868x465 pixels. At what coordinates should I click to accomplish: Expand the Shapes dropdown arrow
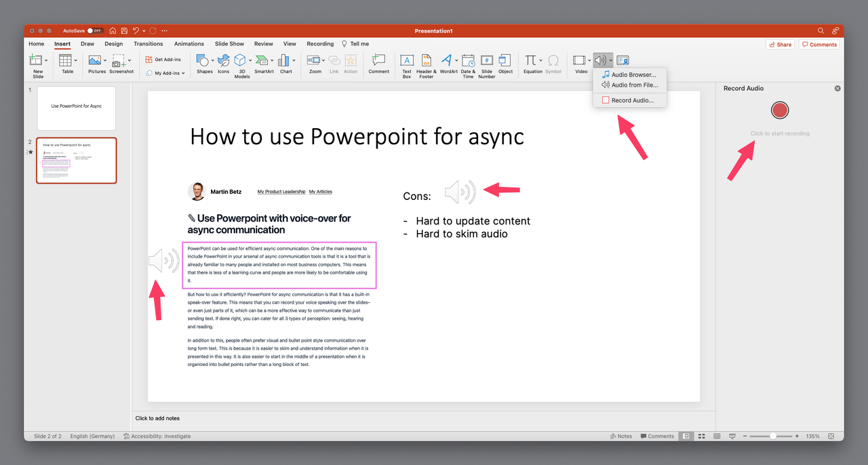click(211, 60)
